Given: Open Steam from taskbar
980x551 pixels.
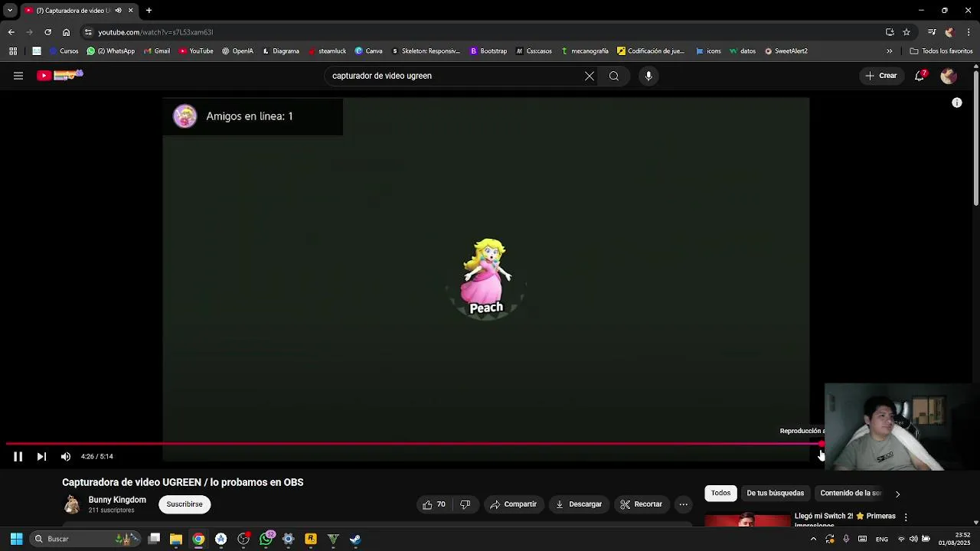Looking at the screenshot, I should pos(355,539).
